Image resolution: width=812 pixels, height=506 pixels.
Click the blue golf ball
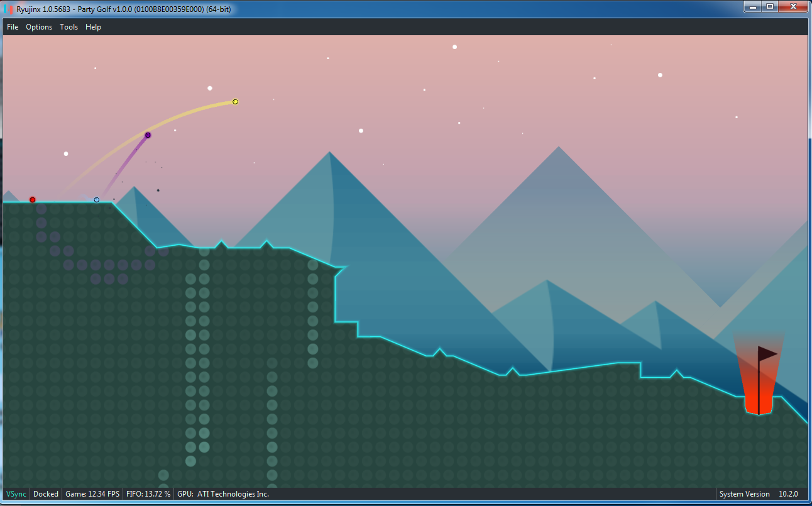(97, 200)
